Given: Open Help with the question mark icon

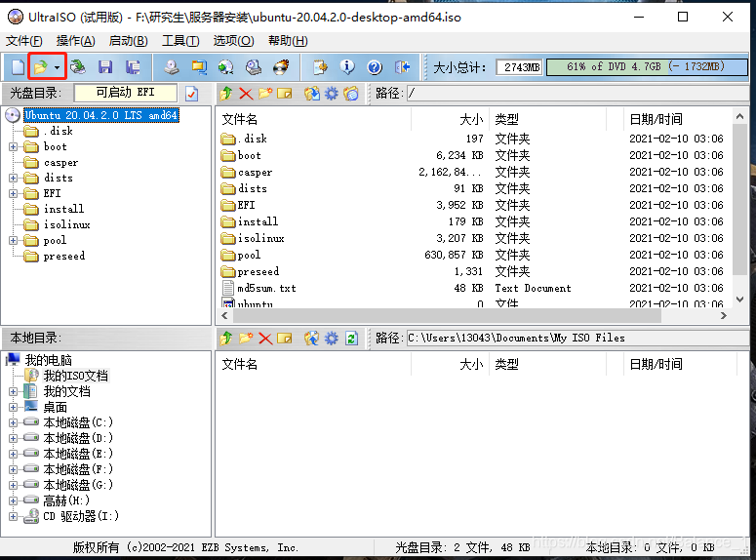Looking at the screenshot, I should click(375, 67).
